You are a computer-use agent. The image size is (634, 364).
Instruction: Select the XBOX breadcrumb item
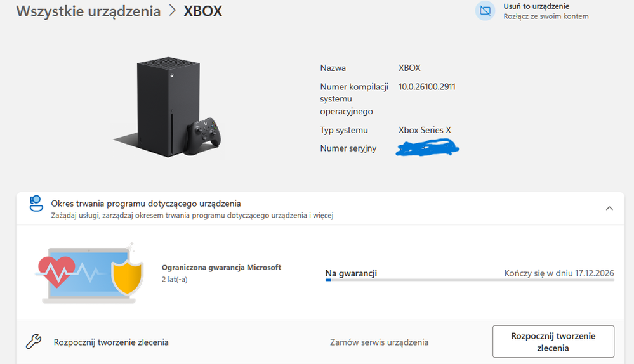(x=203, y=11)
